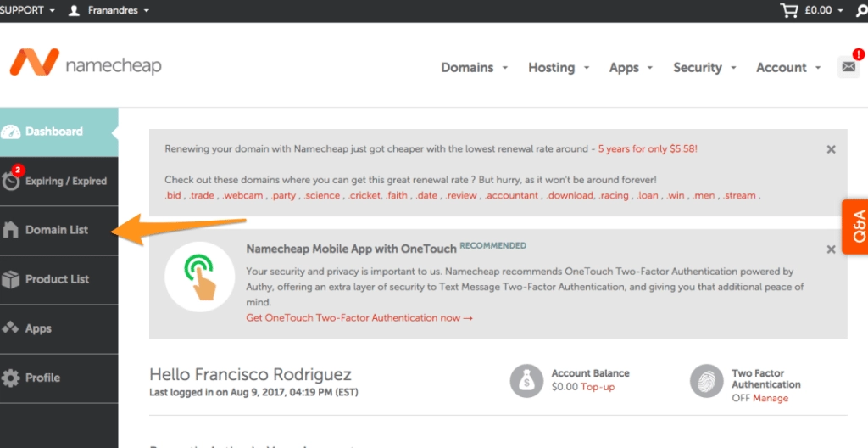Click the Hello Francisco Rodriguez heading
The height and width of the screenshot is (448, 868).
[250, 374]
